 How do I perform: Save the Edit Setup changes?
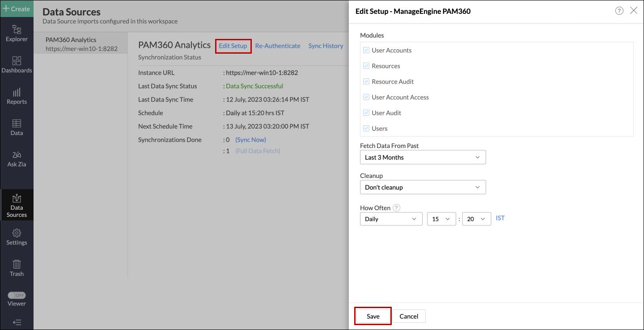point(373,316)
